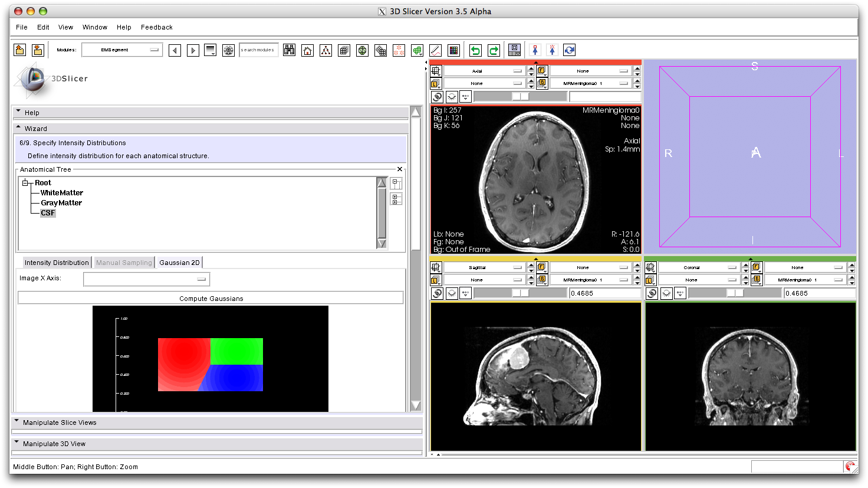Toggle slice visibility eye in Coronal viewer
The image size is (868, 488).
coord(666,293)
